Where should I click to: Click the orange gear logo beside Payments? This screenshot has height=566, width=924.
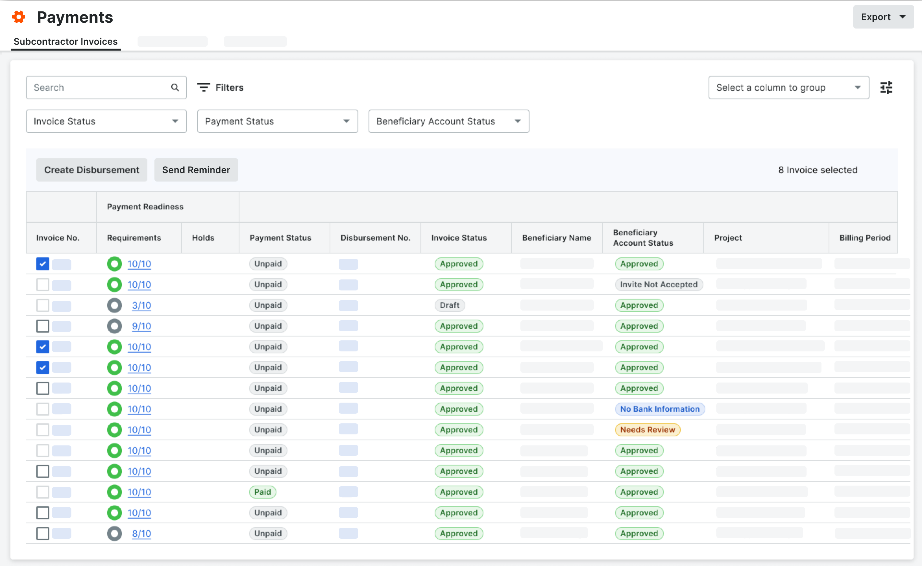coord(19,17)
